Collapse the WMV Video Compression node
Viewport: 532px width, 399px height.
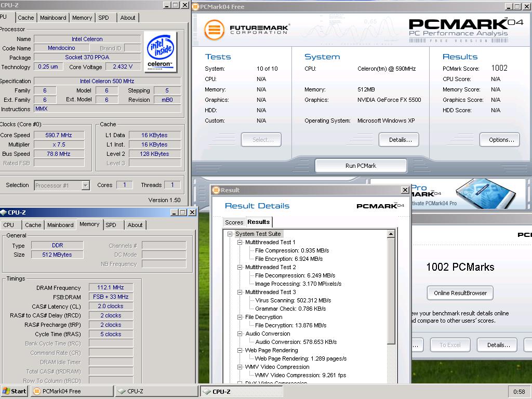[240, 367]
